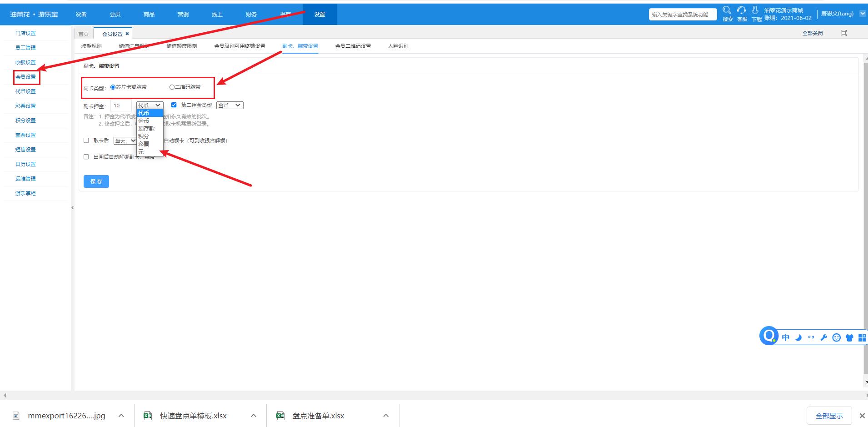Open 员工管理 in the sidebar

point(25,48)
